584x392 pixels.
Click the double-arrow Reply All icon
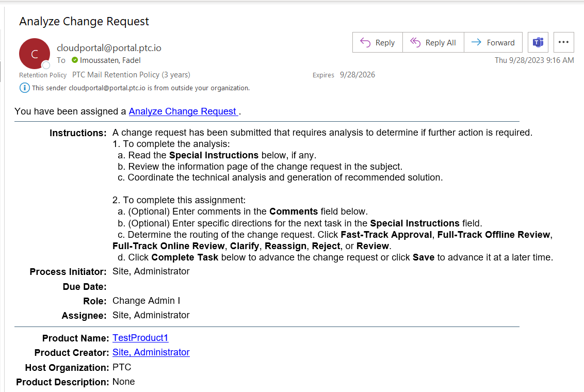tap(415, 42)
